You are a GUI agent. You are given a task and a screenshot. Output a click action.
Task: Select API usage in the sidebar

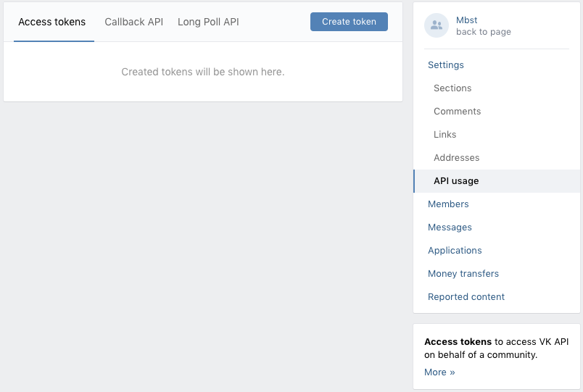pos(497,181)
